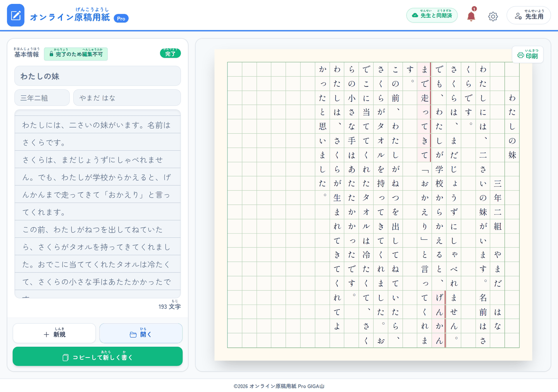558x392 pixels.
Task: Click the cloud sync status badge
Action: point(432,15)
